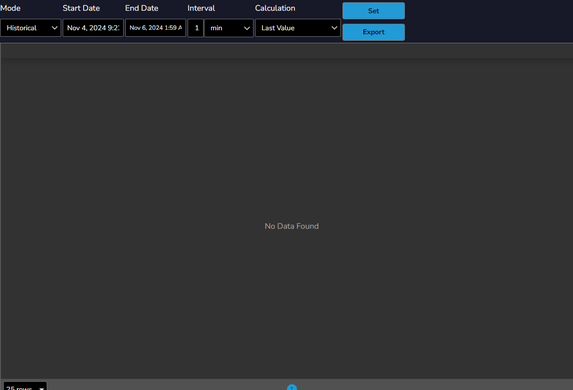The height and width of the screenshot is (390, 573).
Task: Click the blue Set button
Action: [373, 11]
